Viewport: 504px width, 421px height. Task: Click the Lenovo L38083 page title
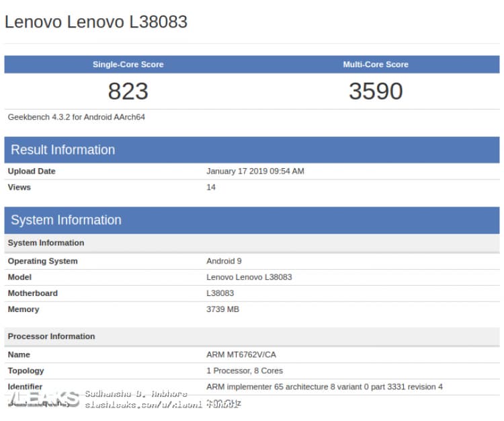point(96,22)
